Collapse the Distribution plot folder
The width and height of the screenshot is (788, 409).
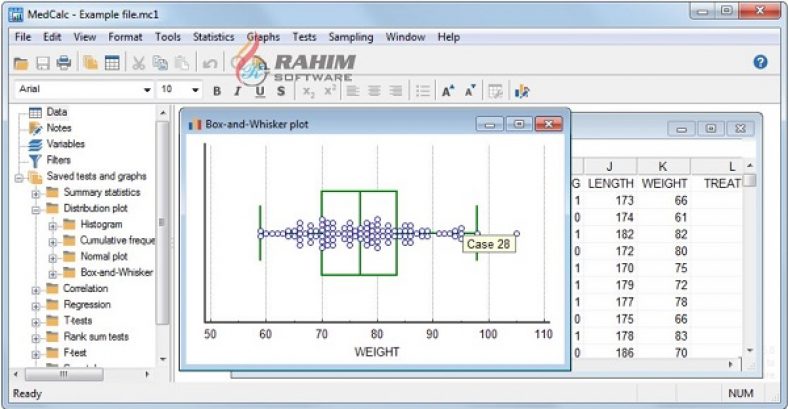(x=36, y=210)
